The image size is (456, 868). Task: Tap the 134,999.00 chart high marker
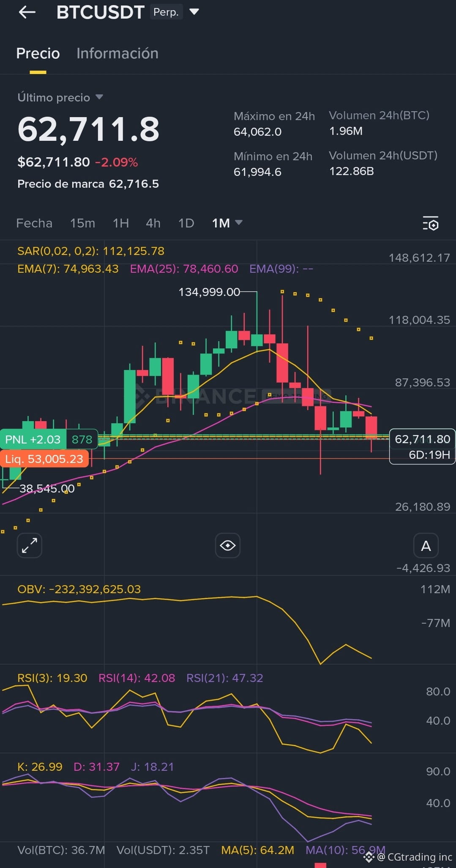click(x=209, y=292)
